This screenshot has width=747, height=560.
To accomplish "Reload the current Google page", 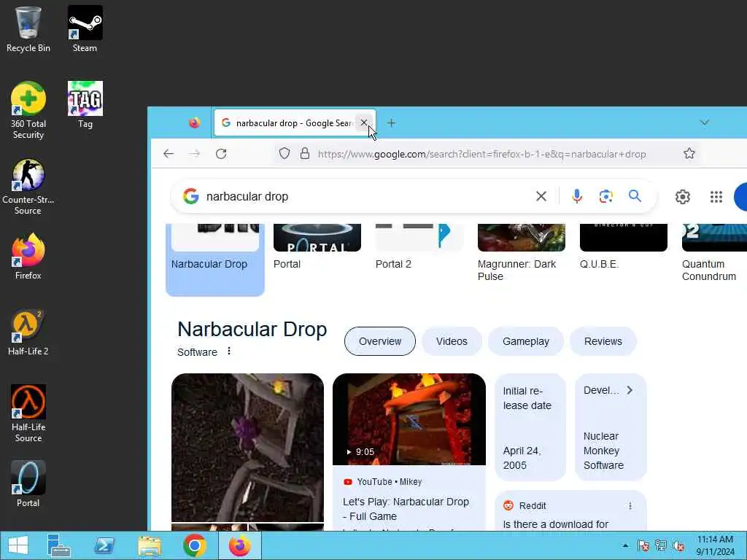I will (221, 154).
